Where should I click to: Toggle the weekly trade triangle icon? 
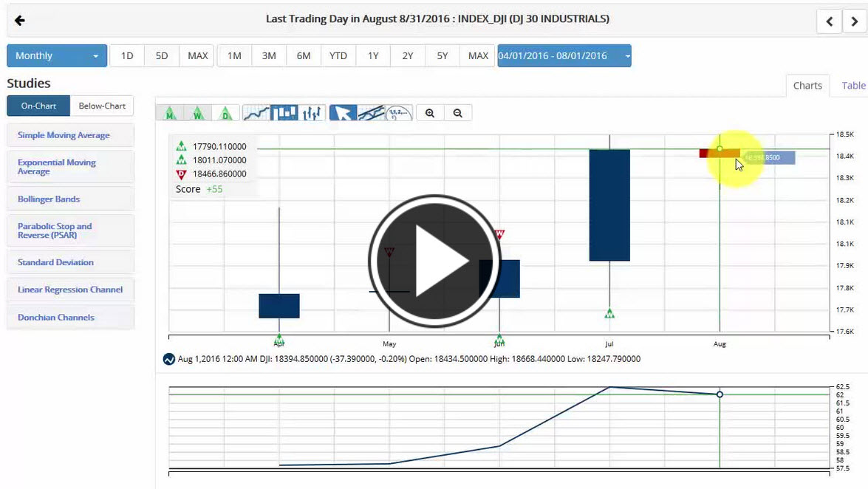(198, 113)
